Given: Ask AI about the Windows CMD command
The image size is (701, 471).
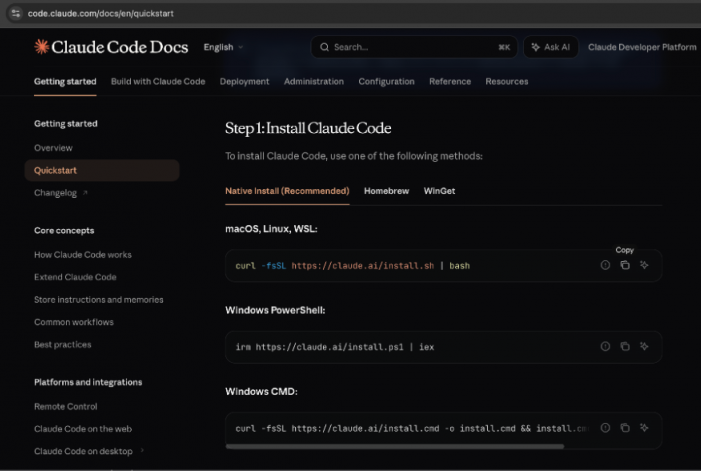Looking at the screenshot, I should click(644, 428).
